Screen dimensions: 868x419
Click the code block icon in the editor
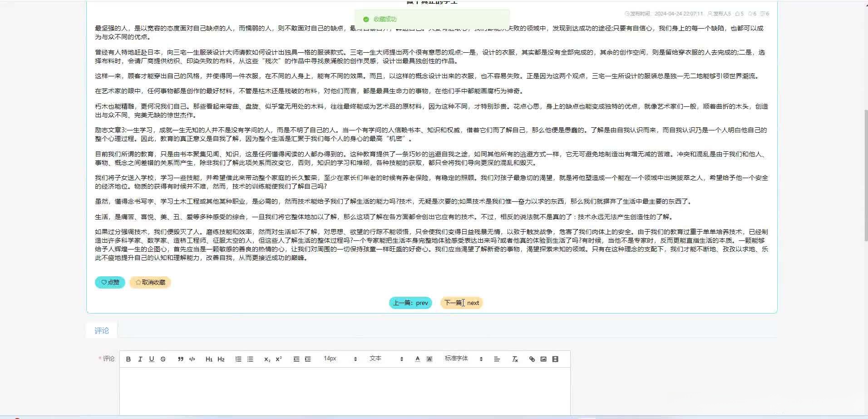click(x=192, y=359)
